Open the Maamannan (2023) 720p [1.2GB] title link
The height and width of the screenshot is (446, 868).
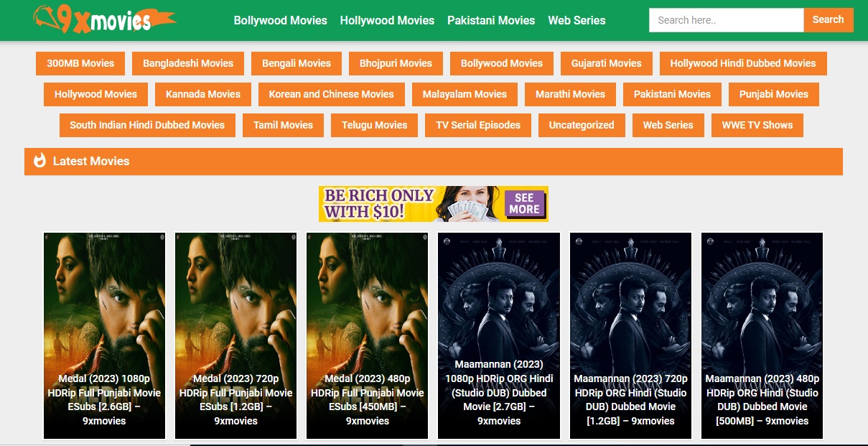[630, 400]
